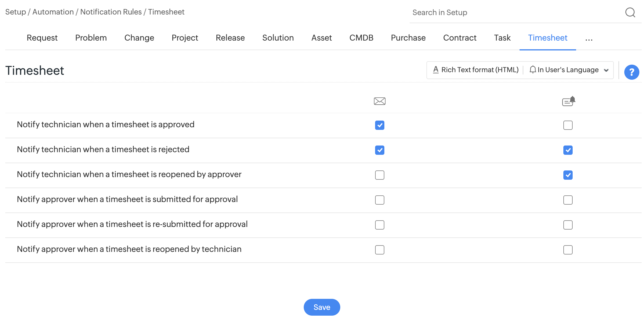Open the Automation breadcrumb link
This screenshot has height=320, width=644.
click(53, 12)
